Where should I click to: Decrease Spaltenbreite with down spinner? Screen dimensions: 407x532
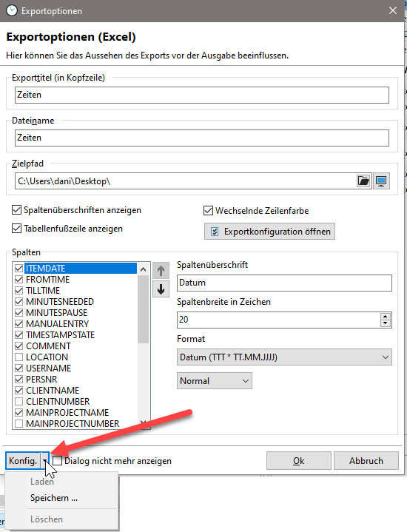click(x=386, y=323)
